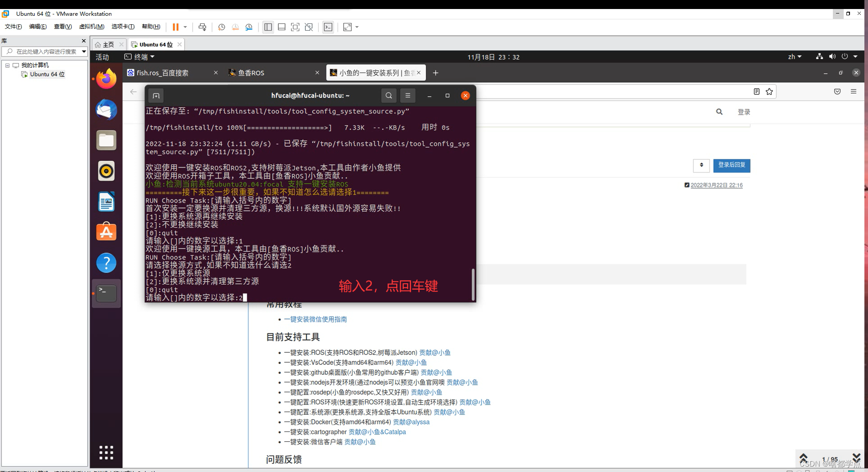Bookmark this page star icon
This screenshot has width=868, height=472.
[769, 91]
